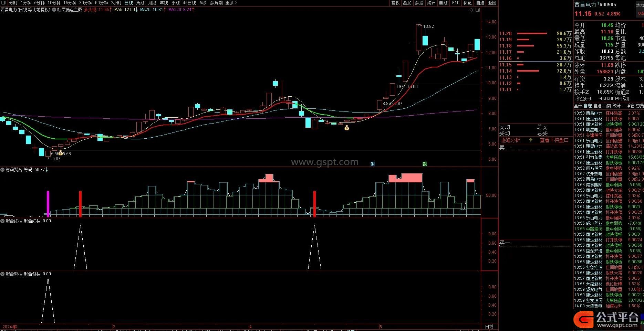Open 查看千档盘口 link
Viewport: 644px width, 331px height.
(x=554, y=140)
